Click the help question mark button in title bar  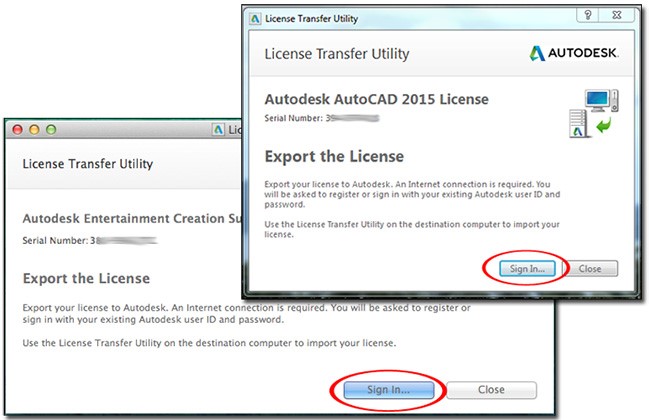(x=588, y=15)
